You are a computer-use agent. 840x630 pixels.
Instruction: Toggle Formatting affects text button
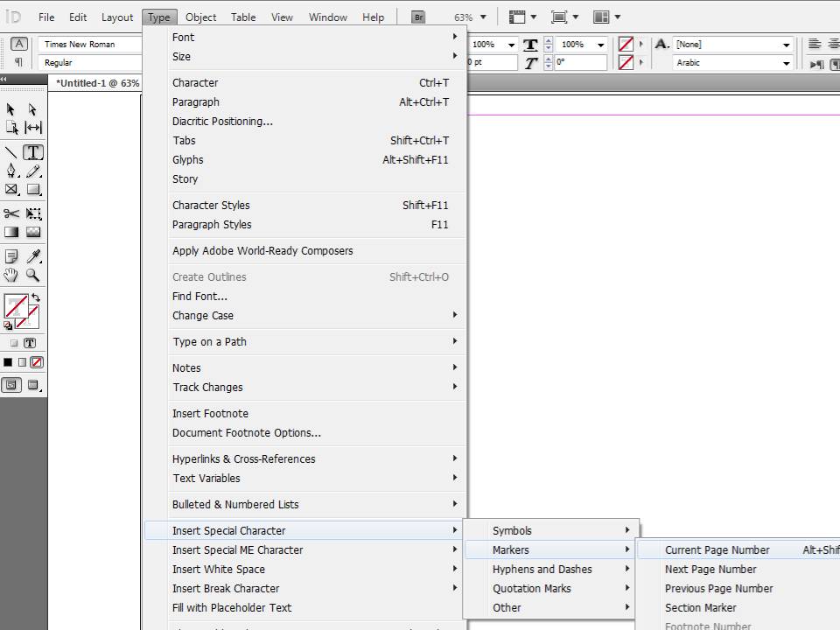(x=30, y=343)
